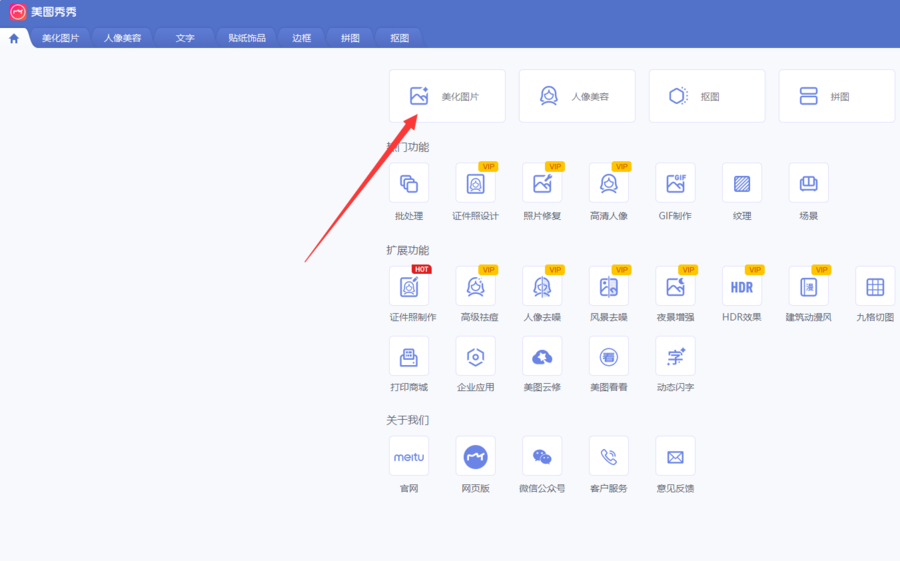Screen dimensions: 900x561
Task: Click the 美图秀秀 logo in title bar
Action: point(18,11)
